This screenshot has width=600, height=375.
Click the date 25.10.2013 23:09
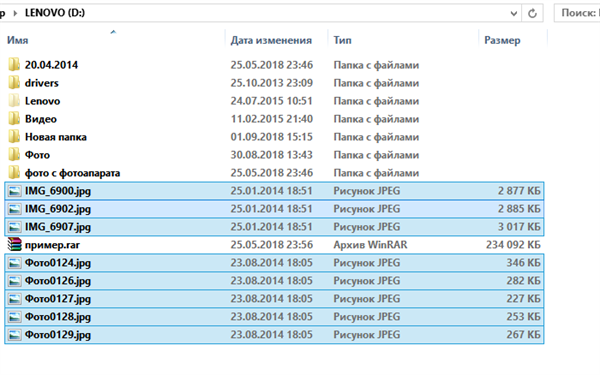(x=272, y=83)
